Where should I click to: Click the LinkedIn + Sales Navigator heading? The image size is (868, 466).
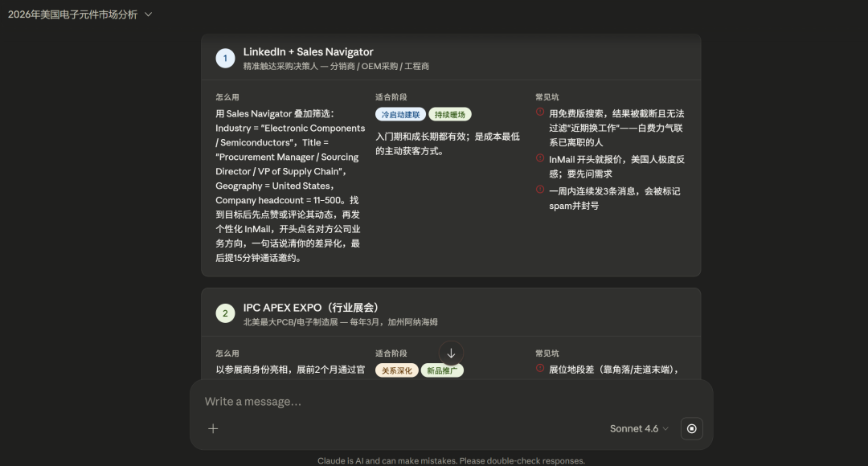[309, 52]
